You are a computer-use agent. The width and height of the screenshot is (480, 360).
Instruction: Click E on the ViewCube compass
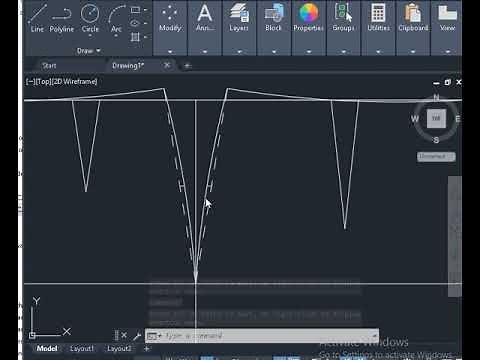pos(458,119)
